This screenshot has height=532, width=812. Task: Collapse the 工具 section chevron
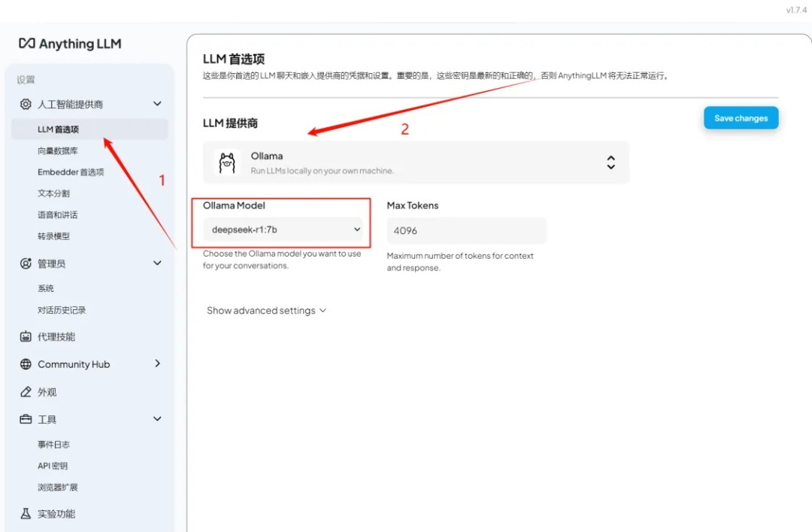[157, 418]
